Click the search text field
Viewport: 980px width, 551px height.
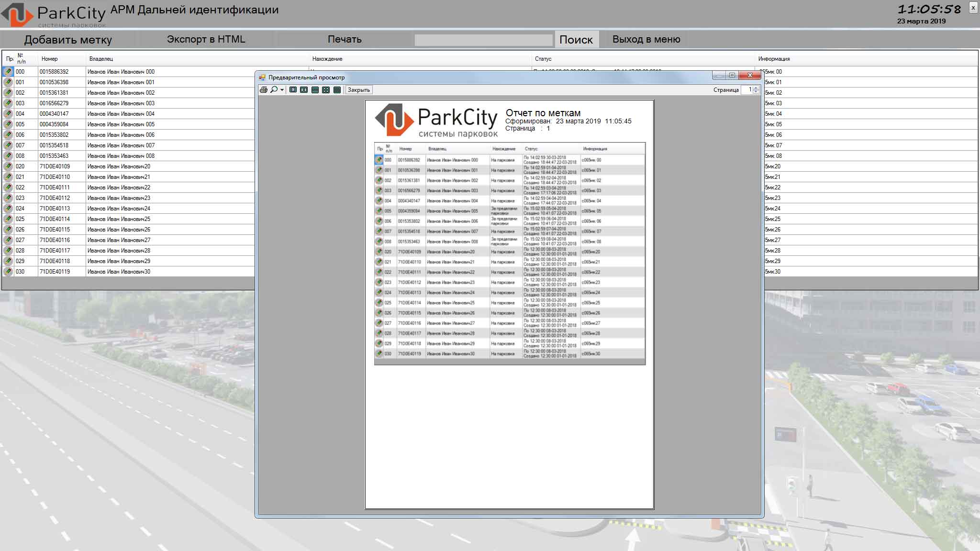[x=483, y=40]
